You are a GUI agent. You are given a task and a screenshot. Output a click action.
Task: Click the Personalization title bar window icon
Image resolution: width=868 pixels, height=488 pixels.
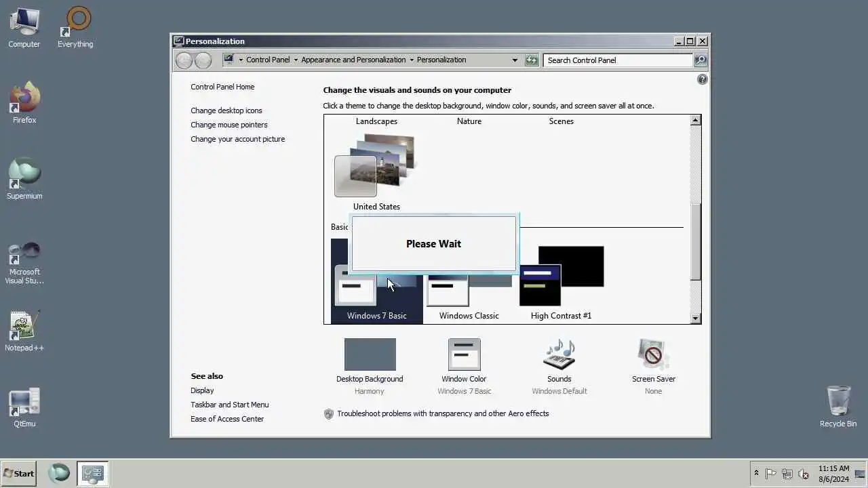click(x=178, y=41)
